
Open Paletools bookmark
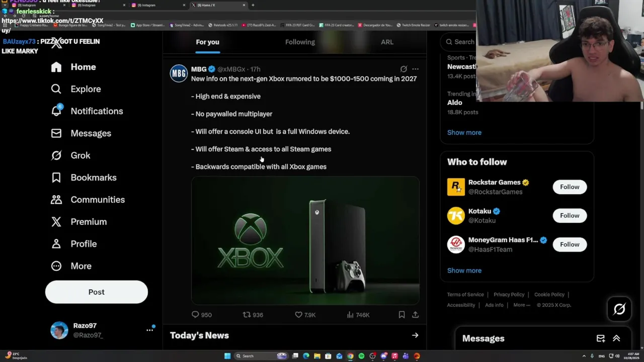click(223, 25)
